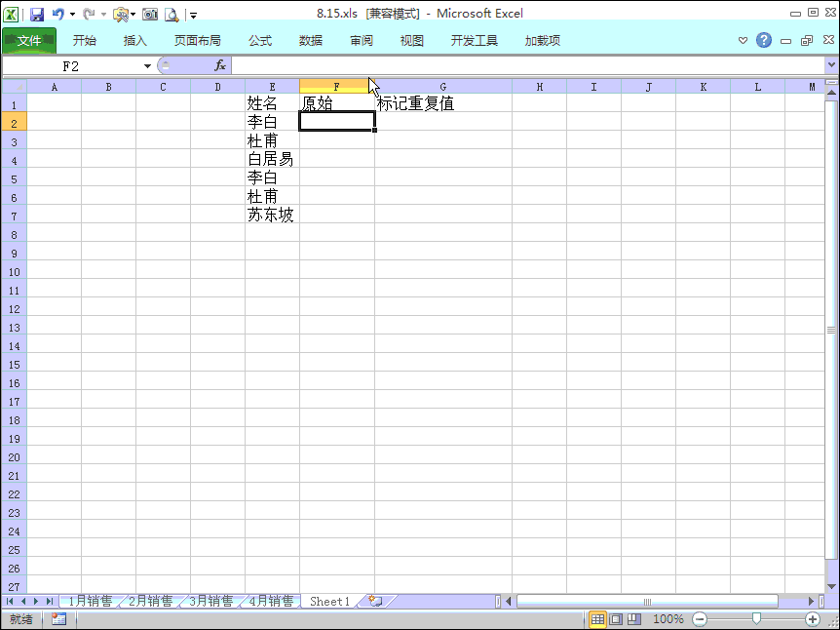Image resolution: width=840 pixels, height=630 pixels.
Task: Select cell E4 containing 白居易
Action: click(272, 159)
